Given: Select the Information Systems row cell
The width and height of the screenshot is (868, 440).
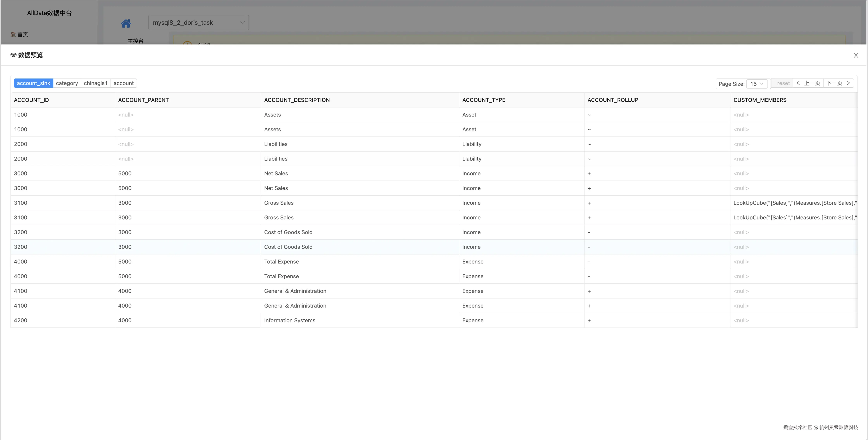Looking at the screenshot, I should (289, 320).
